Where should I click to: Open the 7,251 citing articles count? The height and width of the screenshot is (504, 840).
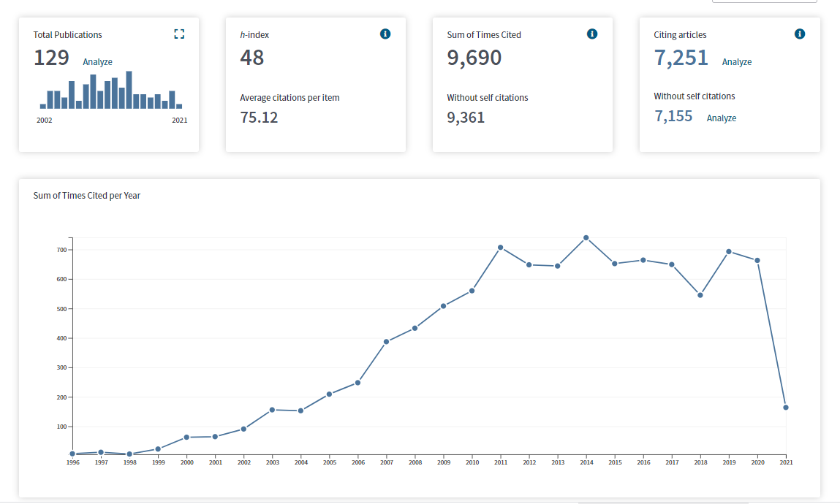[681, 58]
